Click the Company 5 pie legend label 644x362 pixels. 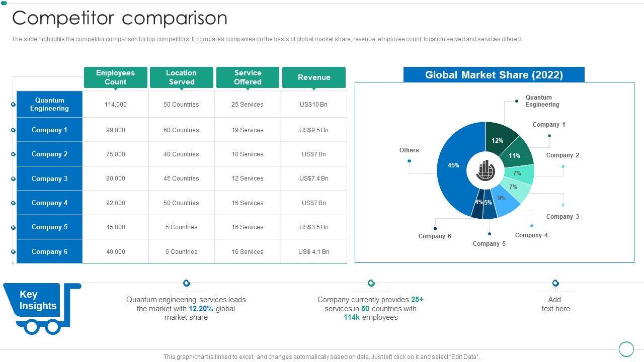coord(489,244)
